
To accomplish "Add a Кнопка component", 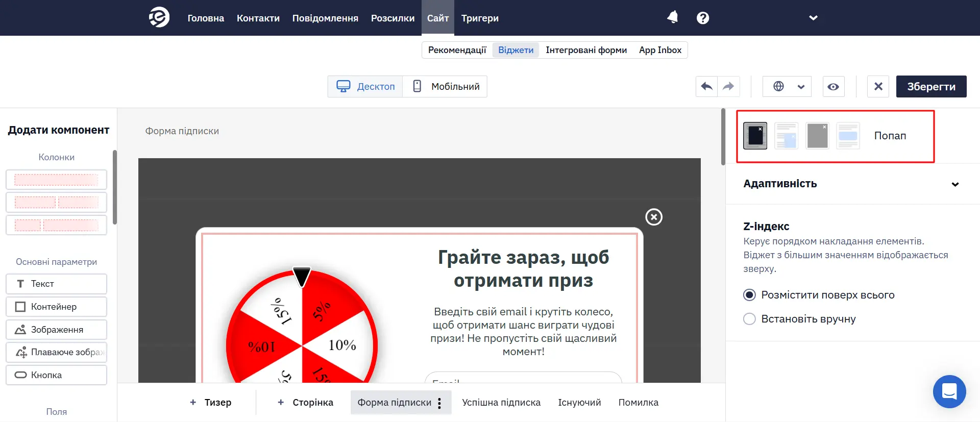I will click(x=56, y=375).
